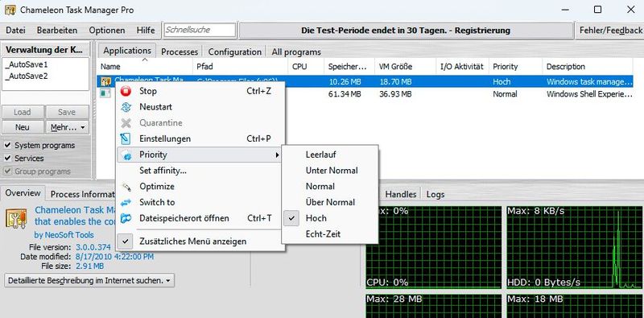Open the Hilfe menu
The width and height of the screenshot is (644, 318).
tap(146, 31)
